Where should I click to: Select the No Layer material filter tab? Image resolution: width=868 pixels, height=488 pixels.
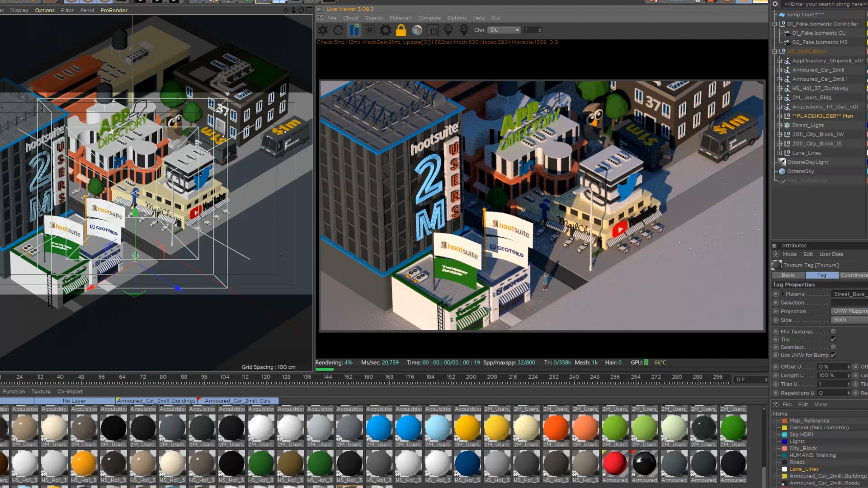(x=74, y=401)
